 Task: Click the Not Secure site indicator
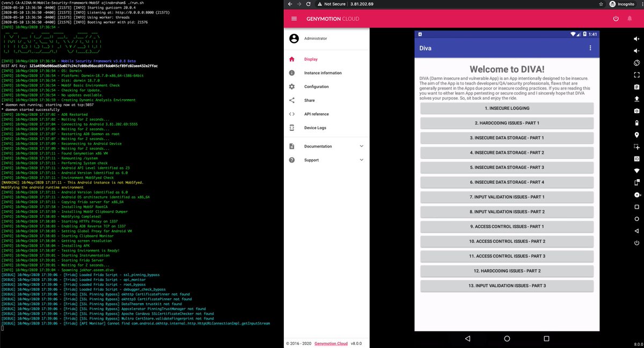click(331, 4)
